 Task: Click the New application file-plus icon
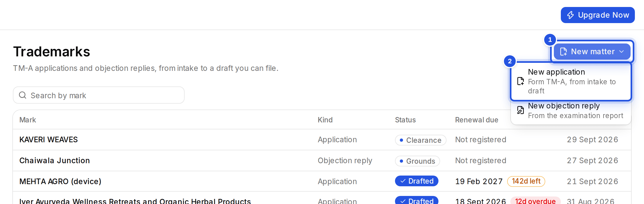click(521, 81)
